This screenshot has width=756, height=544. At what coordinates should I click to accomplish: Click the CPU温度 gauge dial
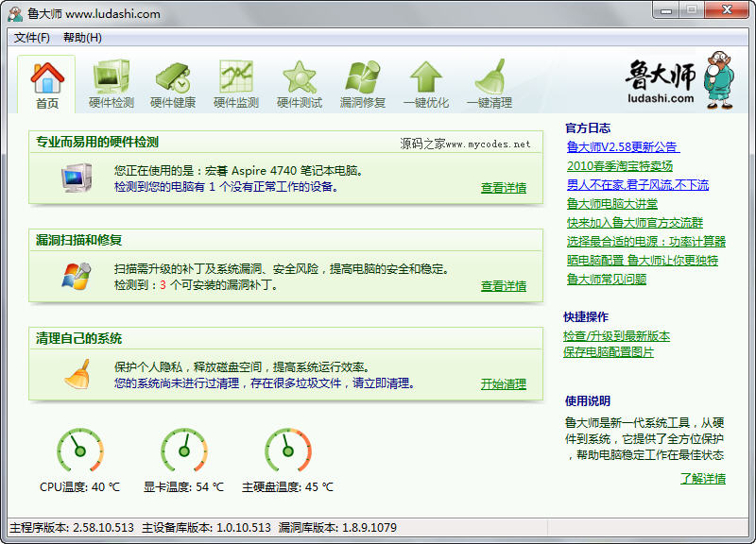(80, 450)
